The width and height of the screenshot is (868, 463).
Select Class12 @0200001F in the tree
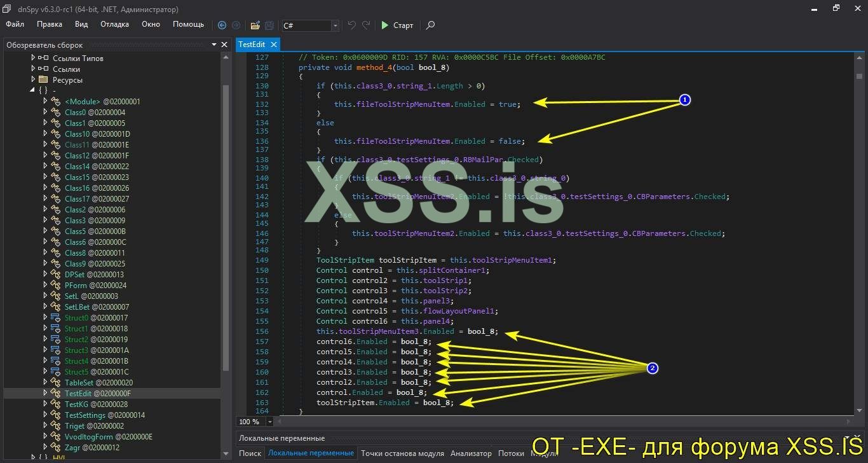pos(97,156)
